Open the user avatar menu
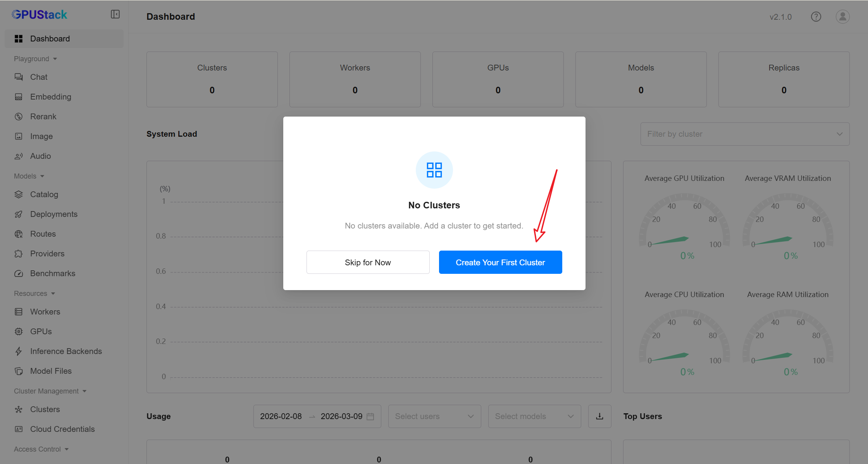868x464 pixels. click(842, 17)
